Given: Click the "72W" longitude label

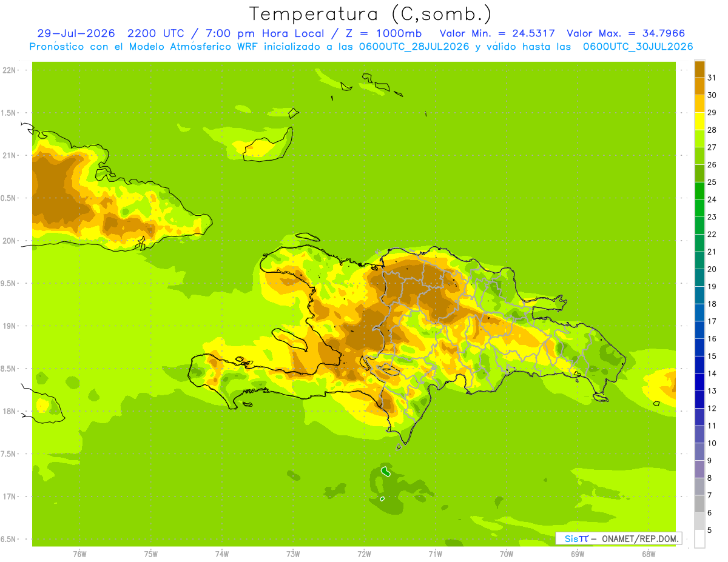Looking at the screenshot, I should [364, 554].
